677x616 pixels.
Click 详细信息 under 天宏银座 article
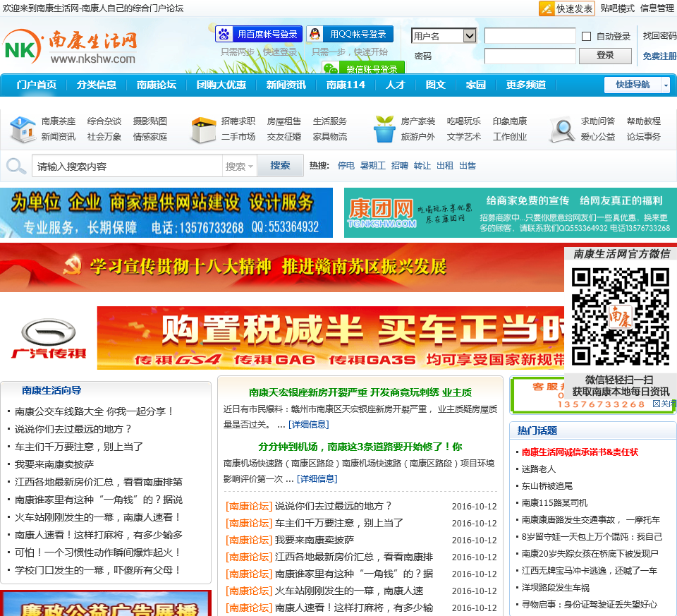tap(308, 425)
